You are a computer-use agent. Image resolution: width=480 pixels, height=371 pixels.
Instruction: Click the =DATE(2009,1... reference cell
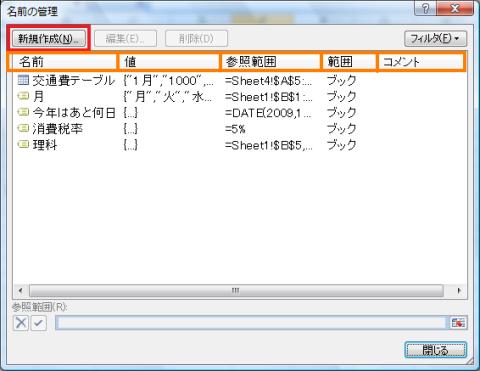[x=268, y=113]
